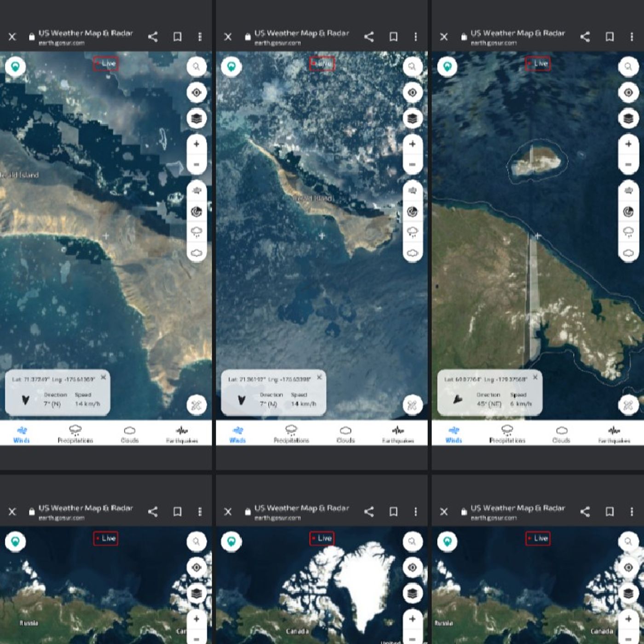Expand the layers stack in the bottom-left screenshot
This screenshot has height=644, width=644.
pos(196,593)
